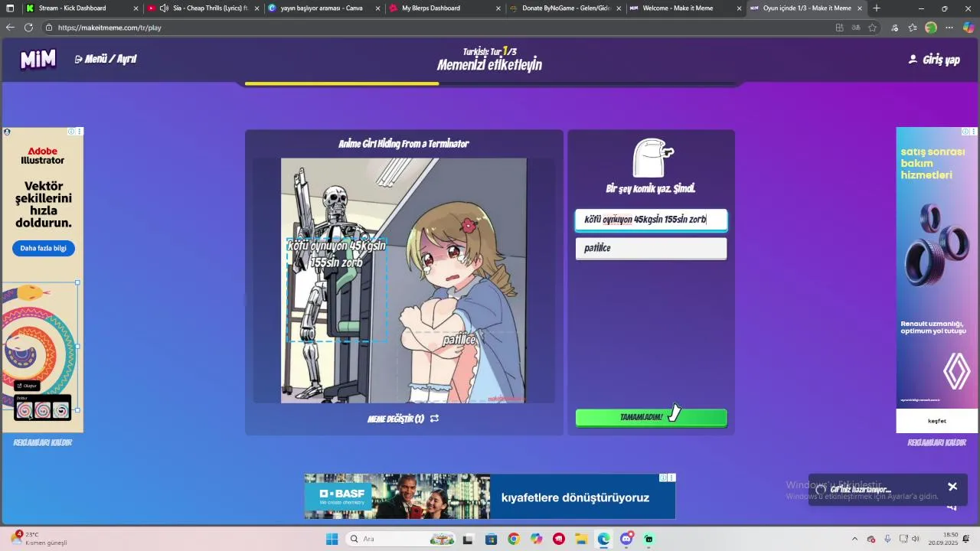Open weather widget 23°C Kısmen güneşli

(40, 539)
